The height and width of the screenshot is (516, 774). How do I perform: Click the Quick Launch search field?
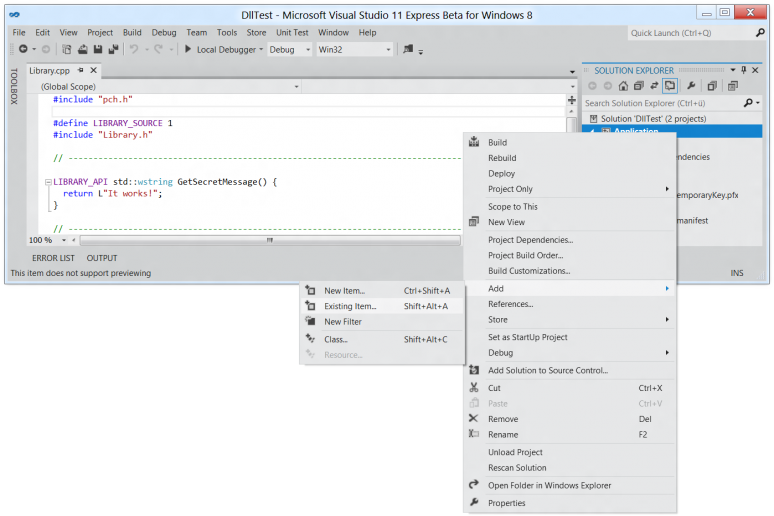691,33
